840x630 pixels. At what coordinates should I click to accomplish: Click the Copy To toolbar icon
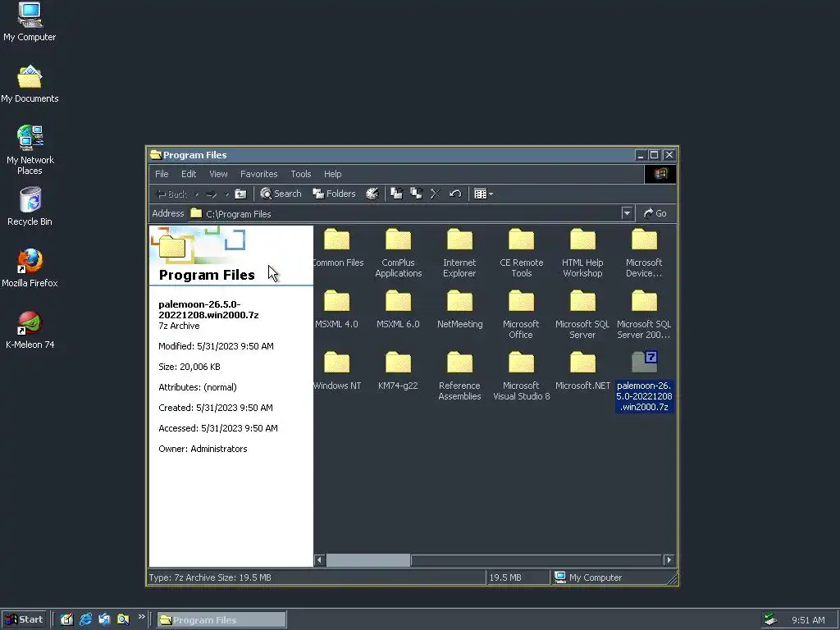416,194
